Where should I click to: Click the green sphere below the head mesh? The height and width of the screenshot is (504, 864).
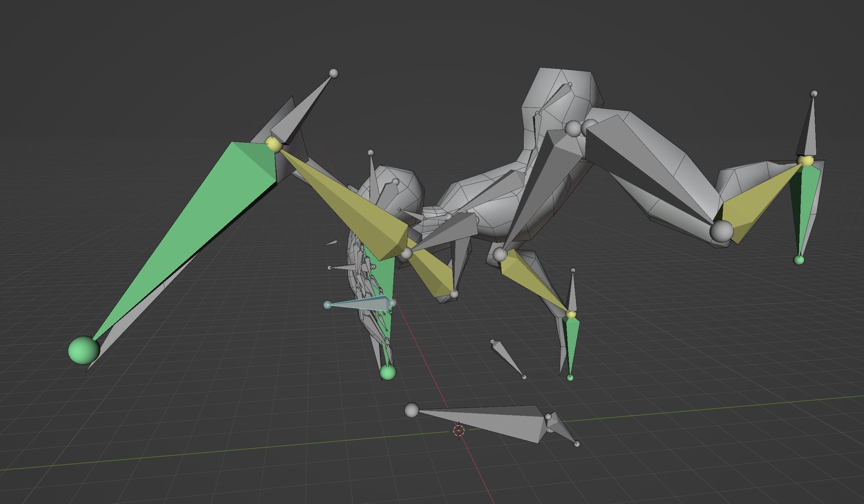(388, 372)
